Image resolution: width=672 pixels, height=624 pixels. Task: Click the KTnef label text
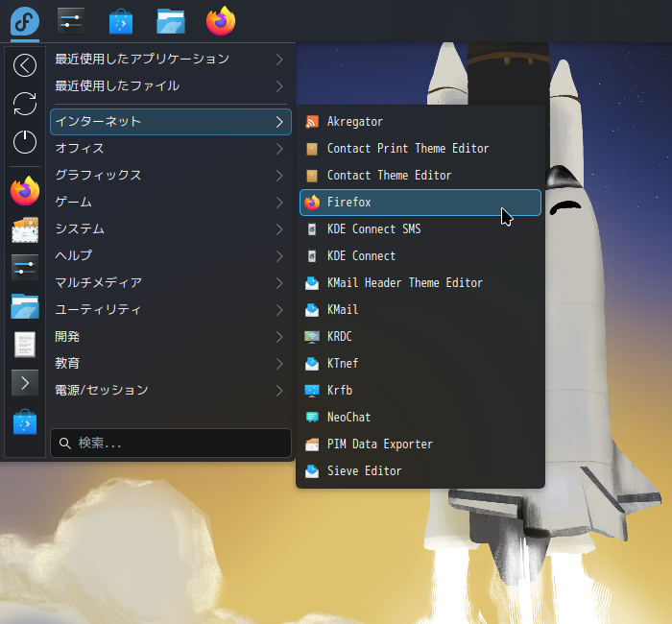tap(343, 364)
